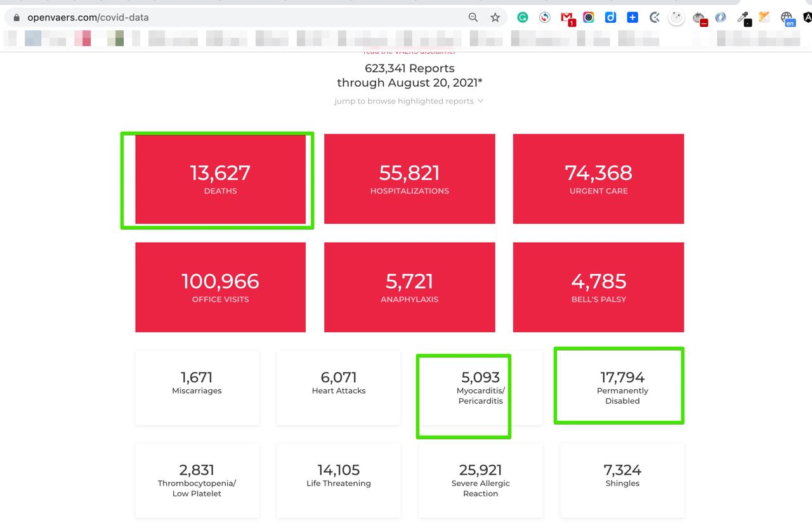Image resolution: width=812 pixels, height=528 pixels.
Task: Open the eyedropper color picker extension
Action: coord(743,18)
